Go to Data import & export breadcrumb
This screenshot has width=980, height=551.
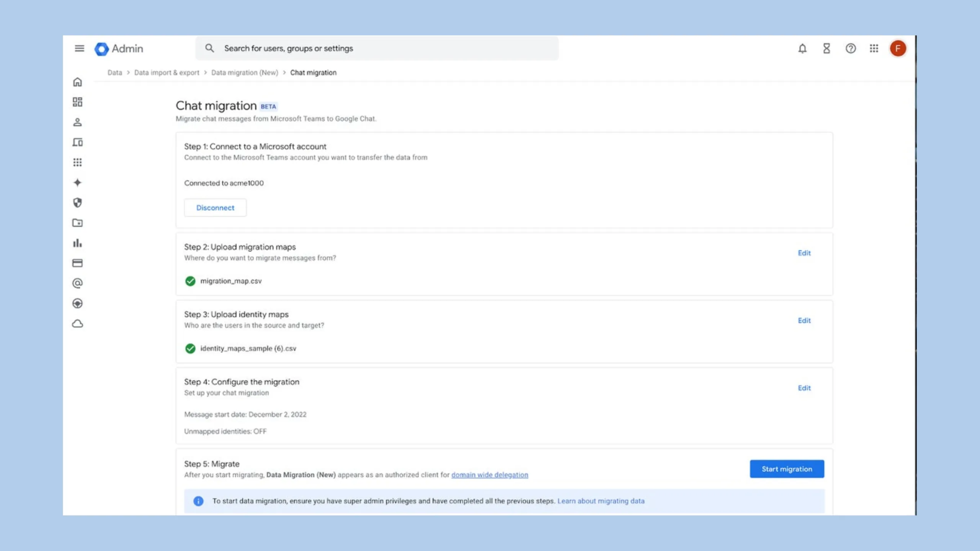coord(167,73)
